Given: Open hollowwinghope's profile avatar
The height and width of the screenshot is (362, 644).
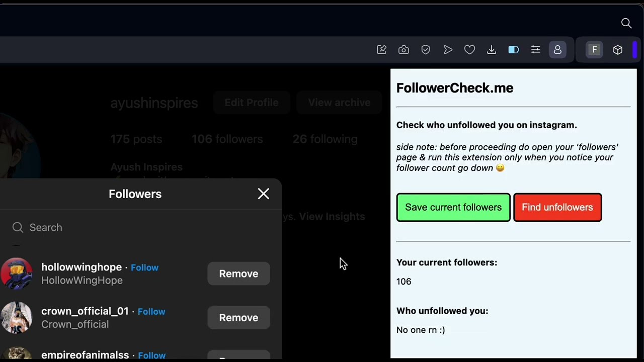Looking at the screenshot, I should tap(16, 274).
